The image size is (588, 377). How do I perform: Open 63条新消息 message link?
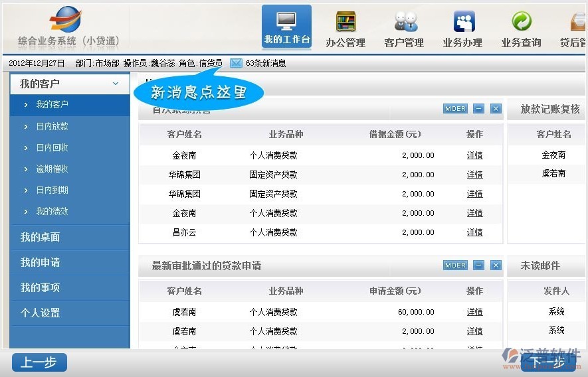coord(266,63)
